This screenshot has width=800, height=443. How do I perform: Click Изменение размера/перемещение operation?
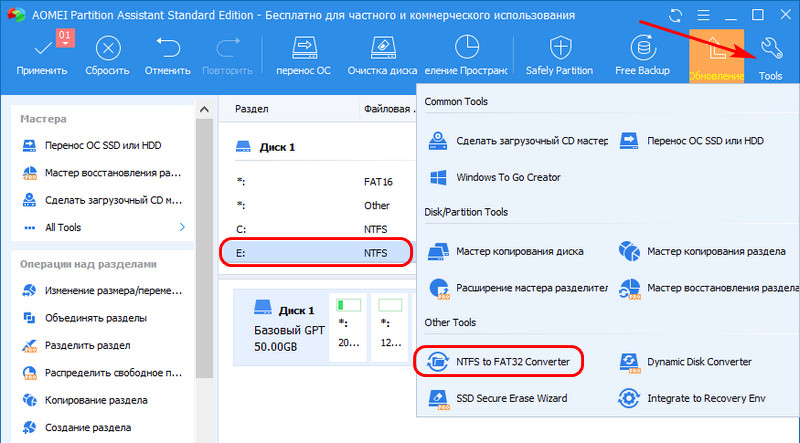tap(102, 291)
